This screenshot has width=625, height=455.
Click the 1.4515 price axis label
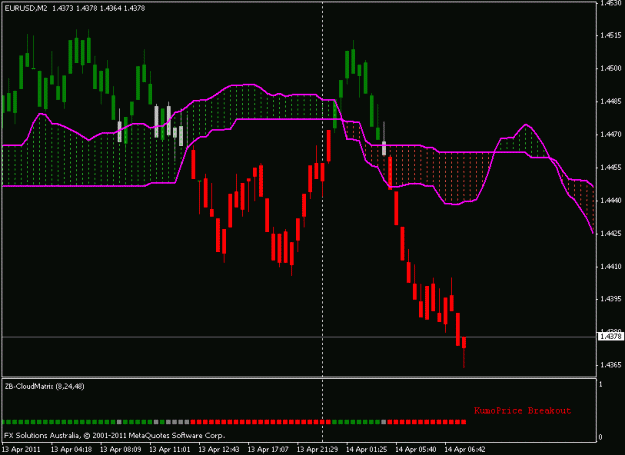click(x=610, y=35)
